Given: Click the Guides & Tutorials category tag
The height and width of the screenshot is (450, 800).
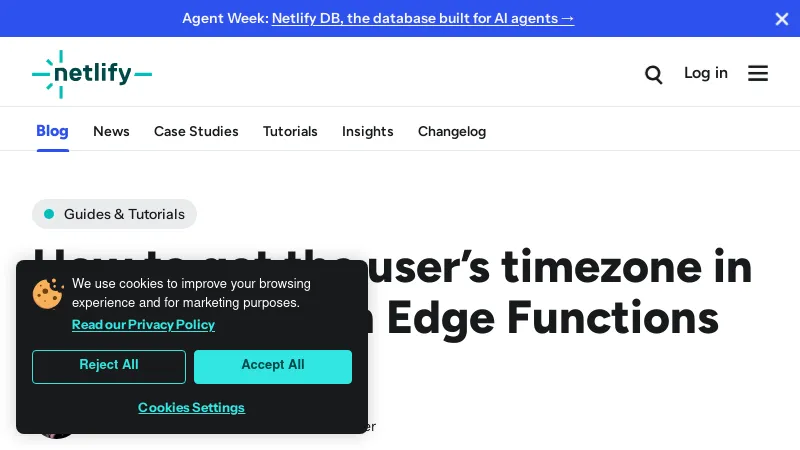Looking at the screenshot, I should click(x=114, y=214).
